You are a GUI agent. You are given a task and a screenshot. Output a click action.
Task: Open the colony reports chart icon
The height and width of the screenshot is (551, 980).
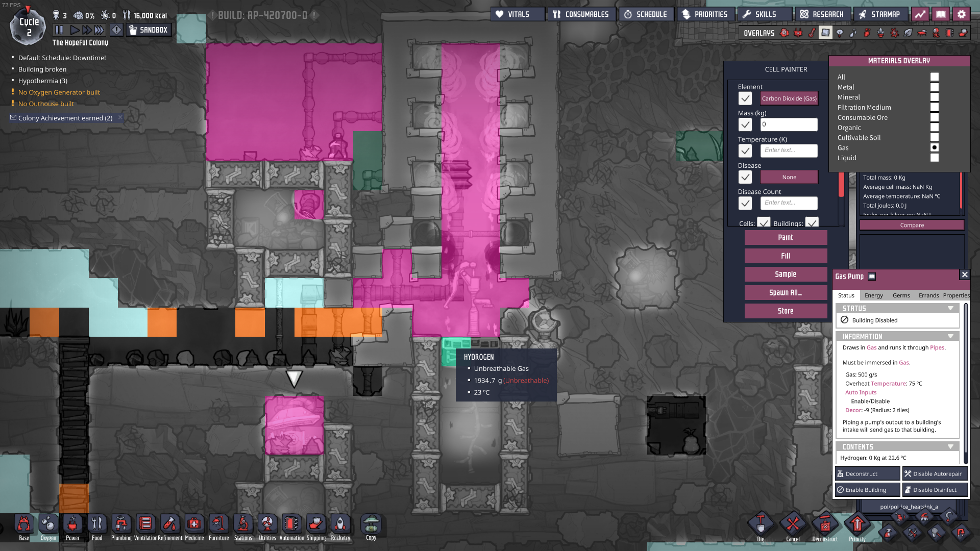click(x=920, y=14)
